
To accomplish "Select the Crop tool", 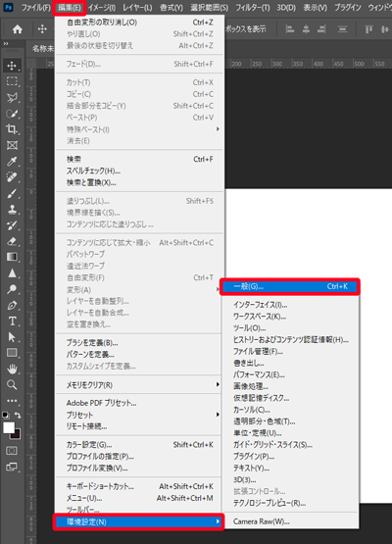I will 12,129.
